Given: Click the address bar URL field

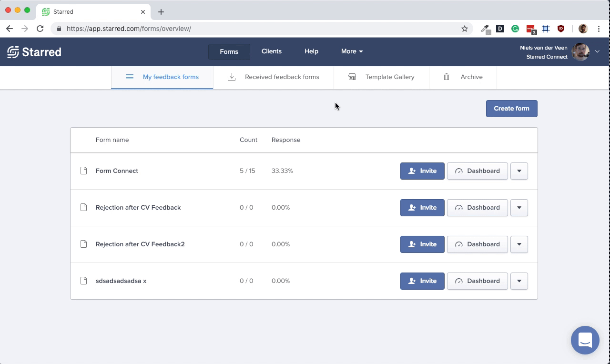Looking at the screenshot, I should pos(262,29).
